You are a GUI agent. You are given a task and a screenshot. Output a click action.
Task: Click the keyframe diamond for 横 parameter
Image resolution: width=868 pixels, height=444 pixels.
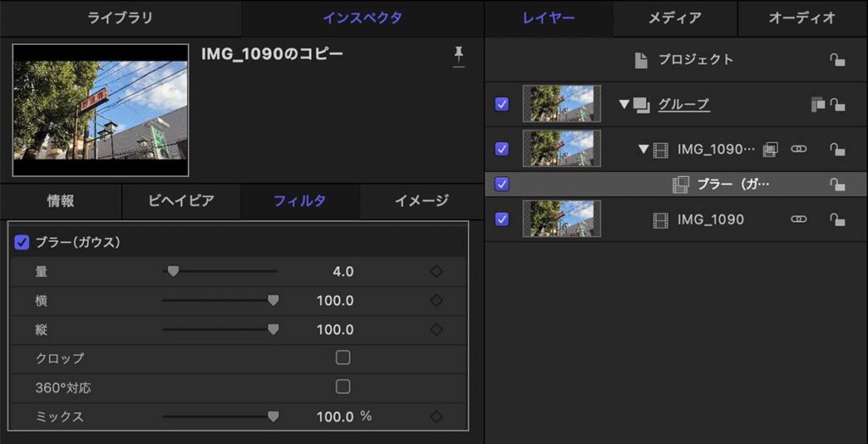[x=437, y=301]
